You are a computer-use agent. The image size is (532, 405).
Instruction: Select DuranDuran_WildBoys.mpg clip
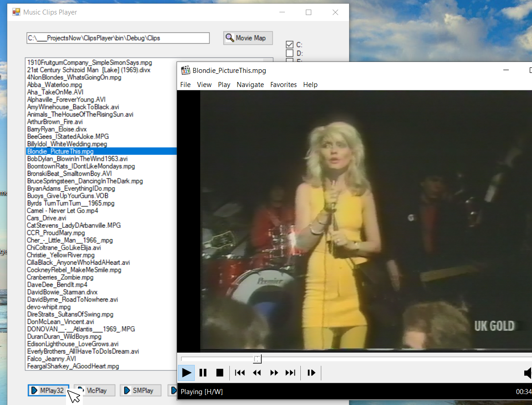(x=64, y=337)
